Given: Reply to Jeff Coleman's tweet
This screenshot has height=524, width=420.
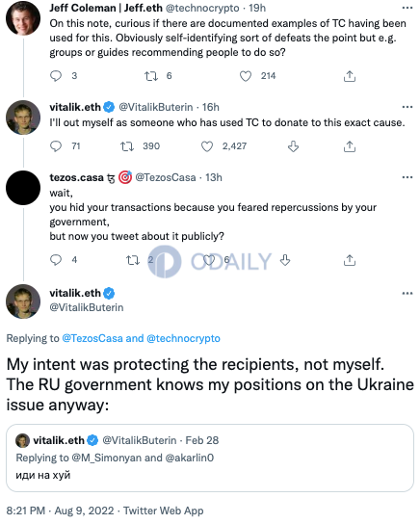Looking at the screenshot, I should coord(56,76).
